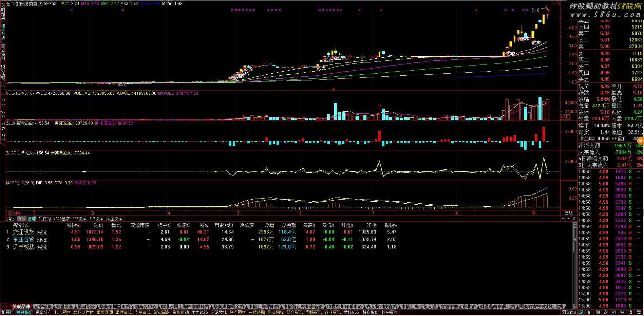Open the 辽宁板块 bottom tab
The image size is (644, 316).
tap(43, 306)
